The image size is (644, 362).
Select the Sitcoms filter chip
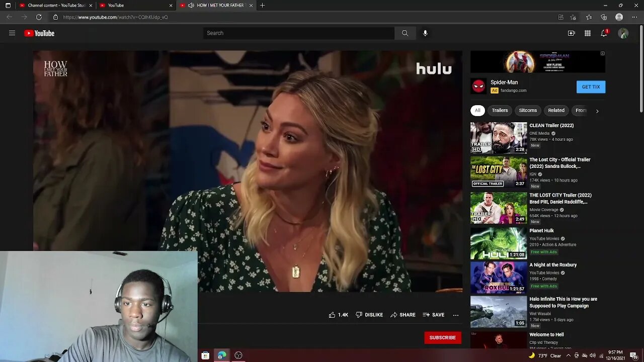coord(528,111)
